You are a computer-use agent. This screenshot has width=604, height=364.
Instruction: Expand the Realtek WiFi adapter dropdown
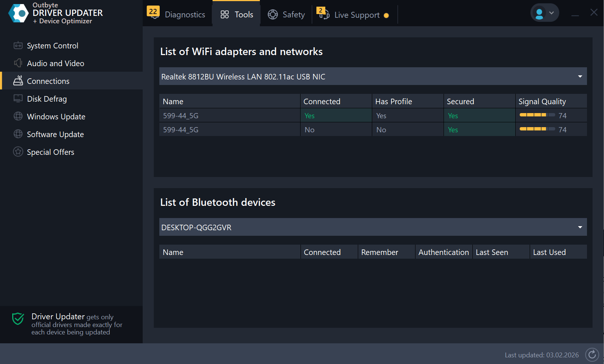(580, 76)
